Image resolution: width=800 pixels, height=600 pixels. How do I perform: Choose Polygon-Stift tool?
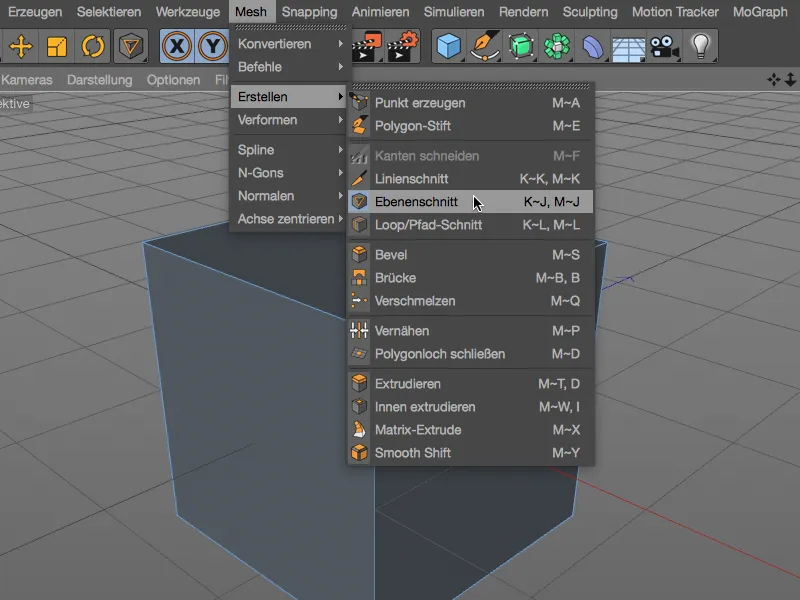(x=470, y=126)
